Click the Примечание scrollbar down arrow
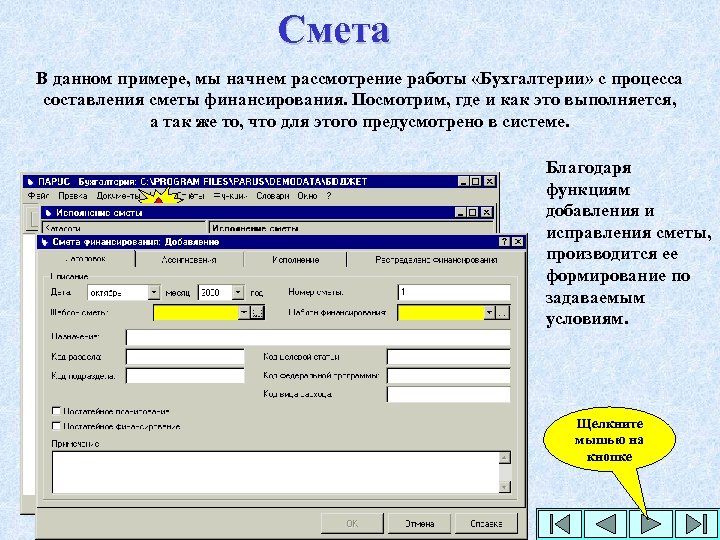720x540 pixels. [x=504, y=487]
